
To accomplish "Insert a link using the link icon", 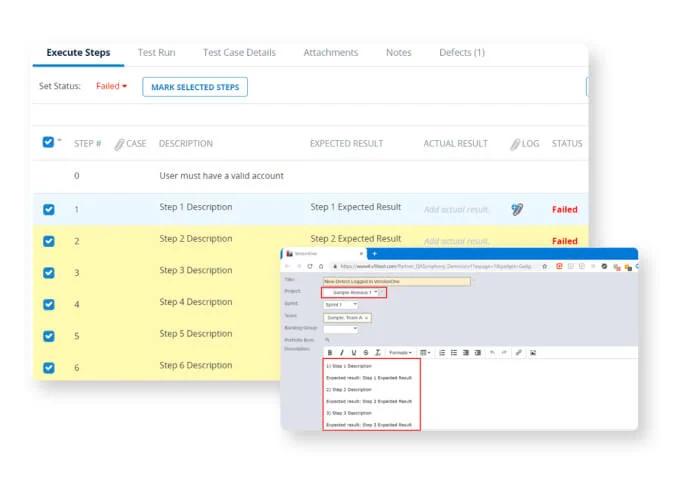I will (x=518, y=352).
